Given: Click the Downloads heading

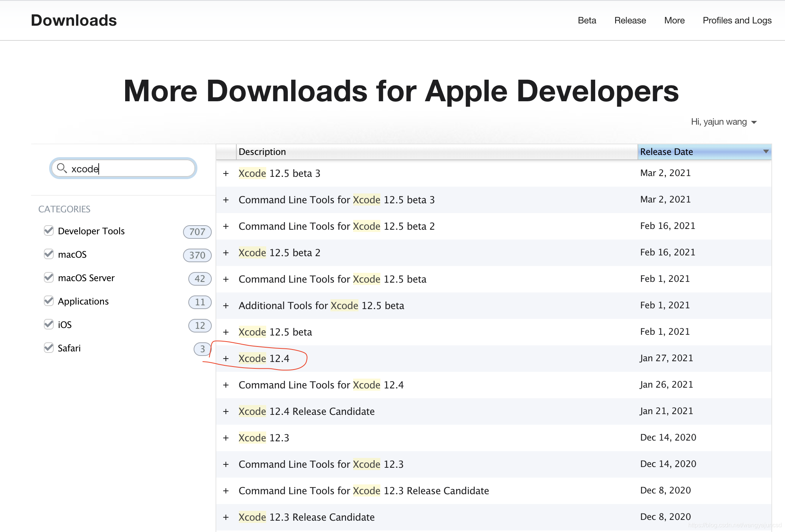Looking at the screenshot, I should coord(74,20).
